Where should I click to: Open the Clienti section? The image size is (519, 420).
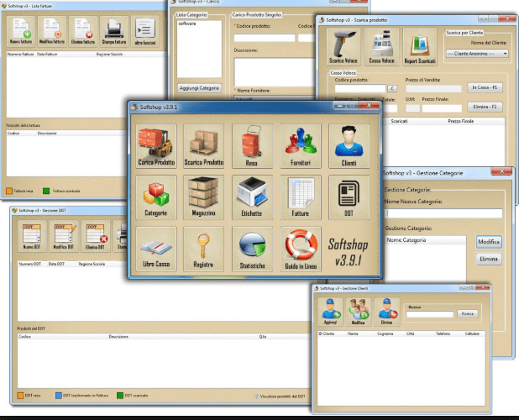pyautogui.click(x=349, y=146)
